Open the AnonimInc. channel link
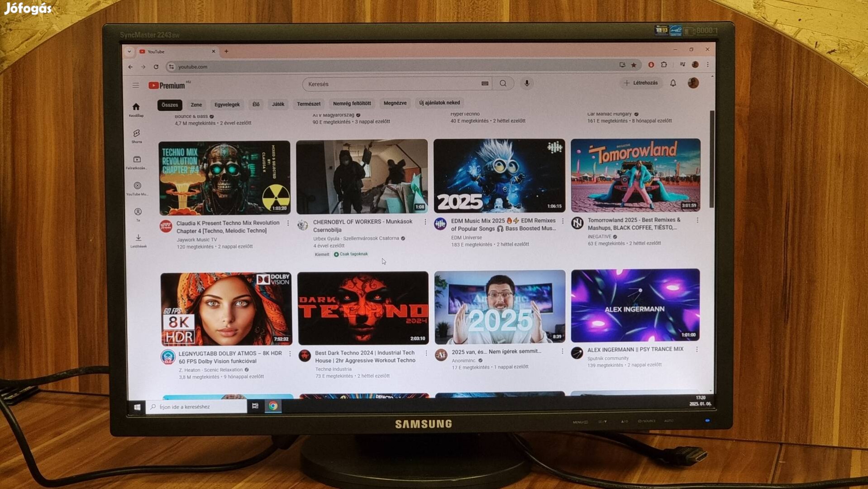This screenshot has width=868, height=489. [464, 360]
